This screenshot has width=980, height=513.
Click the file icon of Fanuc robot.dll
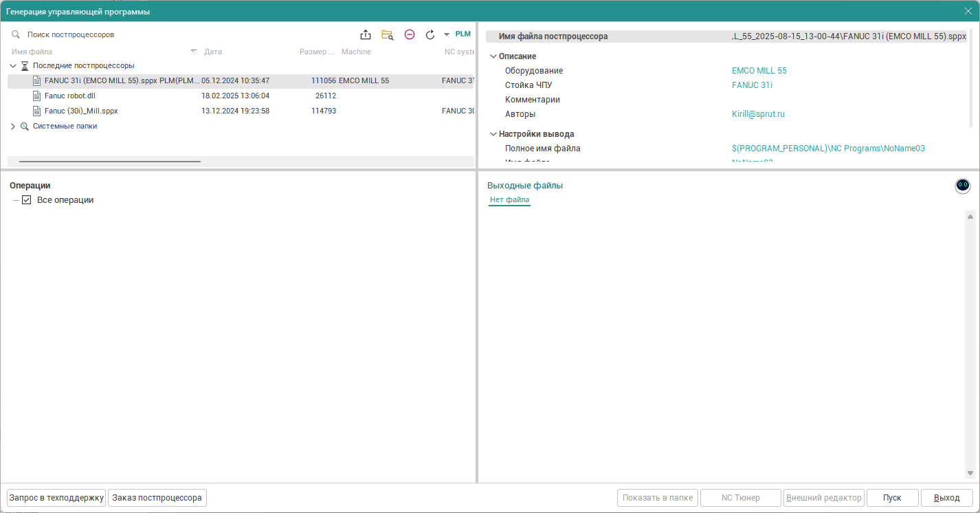pyautogui.click(x=37, y=96)
